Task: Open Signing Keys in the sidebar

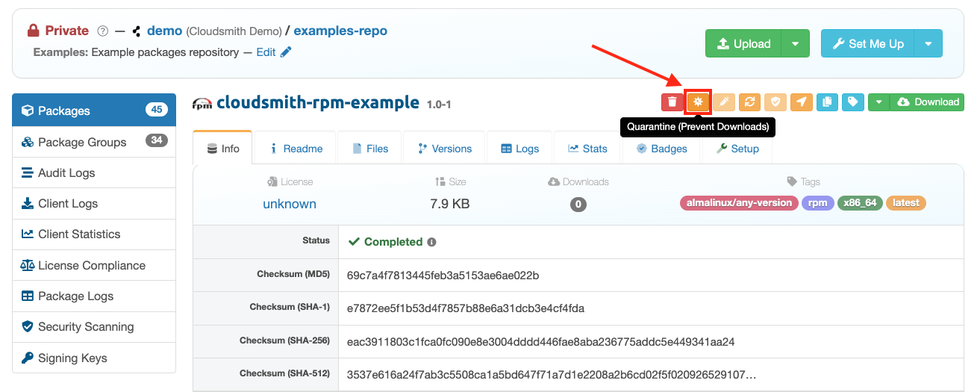Action: tap(94, 358)
